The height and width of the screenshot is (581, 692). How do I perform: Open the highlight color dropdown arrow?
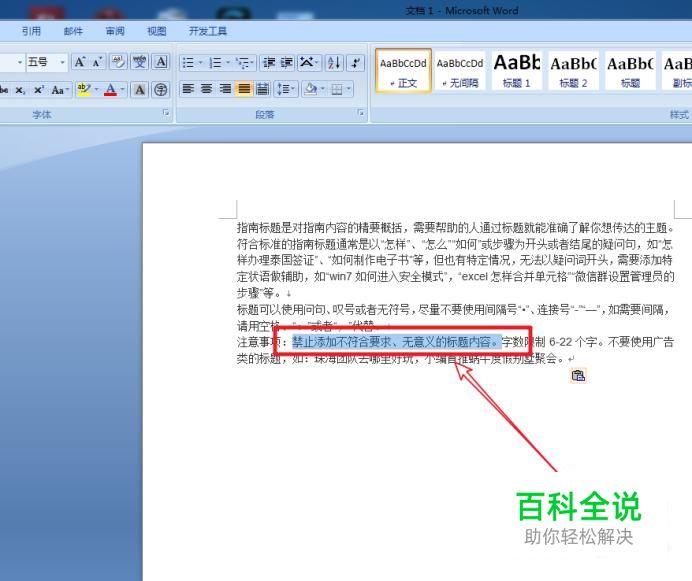coord(96,90)
